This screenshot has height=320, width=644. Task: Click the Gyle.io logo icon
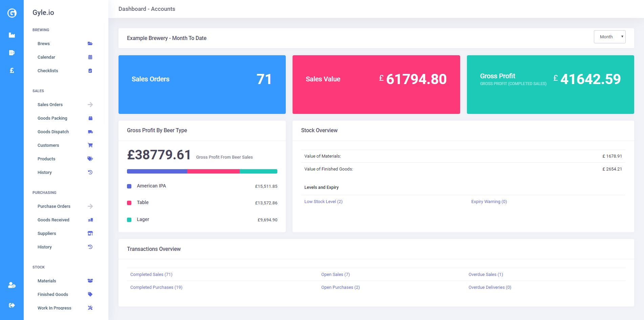tap(12, 13)
